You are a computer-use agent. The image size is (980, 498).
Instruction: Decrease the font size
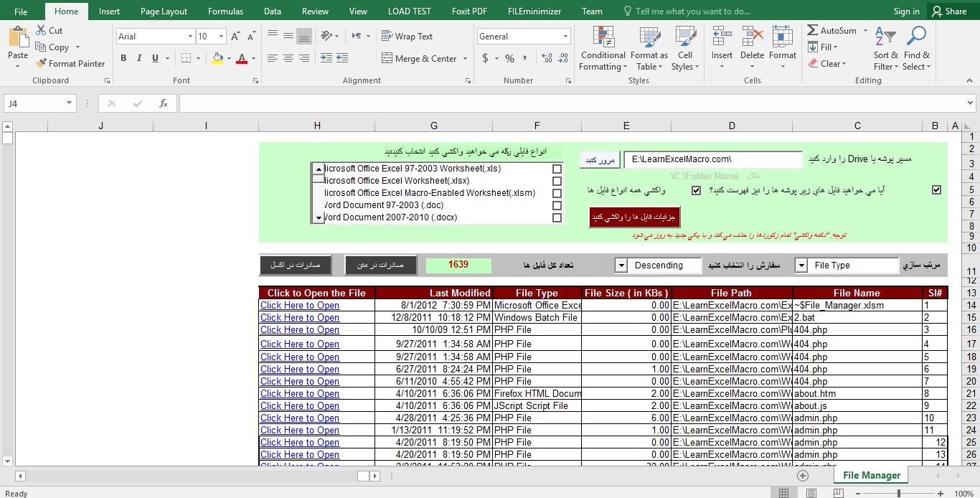point(250,36)
